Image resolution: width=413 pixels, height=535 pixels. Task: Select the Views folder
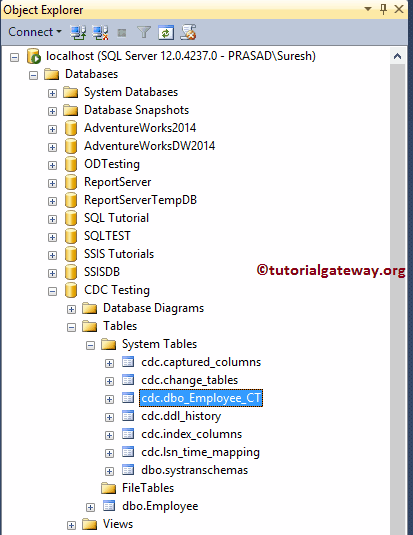tap(118, 524)
